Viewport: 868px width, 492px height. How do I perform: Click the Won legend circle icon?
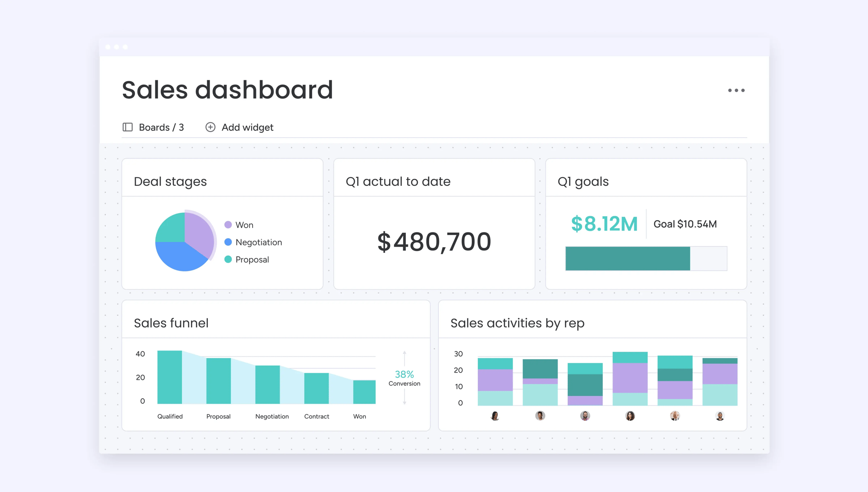(227, 225)
